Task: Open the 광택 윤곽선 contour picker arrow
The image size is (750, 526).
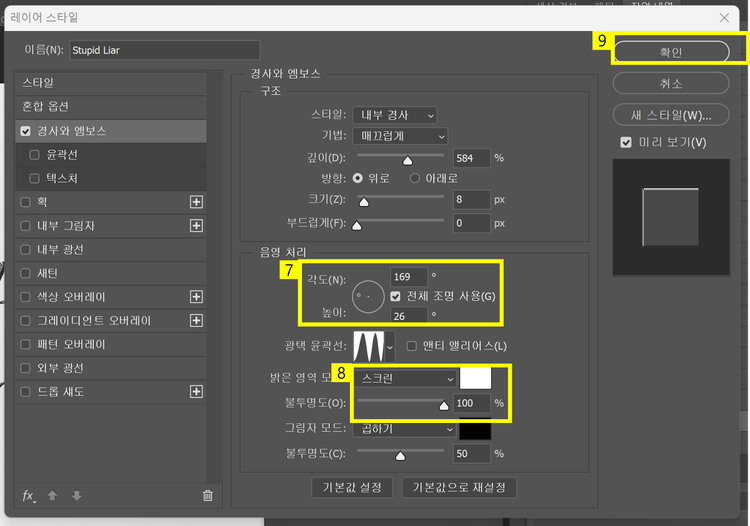Action: click(x=390, y=347)
